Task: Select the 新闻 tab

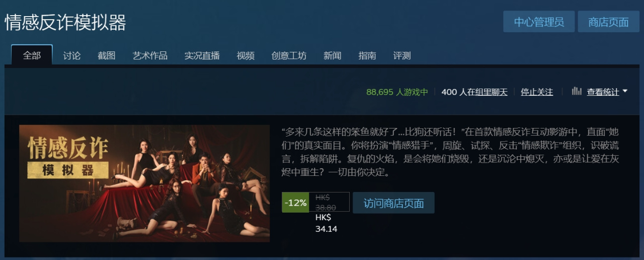Action: [x=332, y=55]
